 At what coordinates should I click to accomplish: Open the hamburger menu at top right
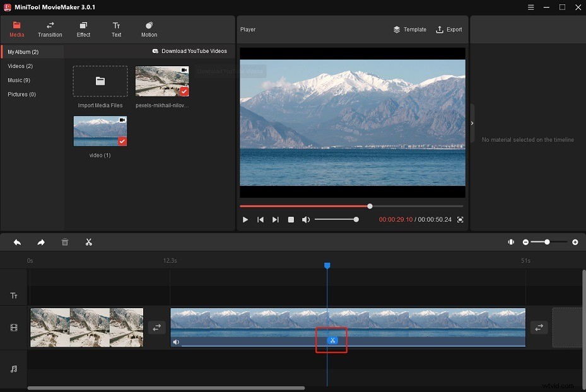pos(530,7)
